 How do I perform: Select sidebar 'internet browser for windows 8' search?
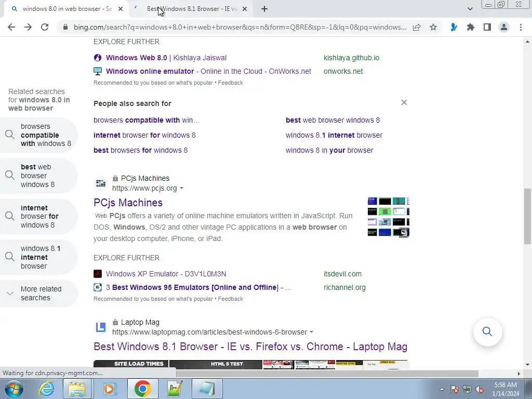click(38, 217)
